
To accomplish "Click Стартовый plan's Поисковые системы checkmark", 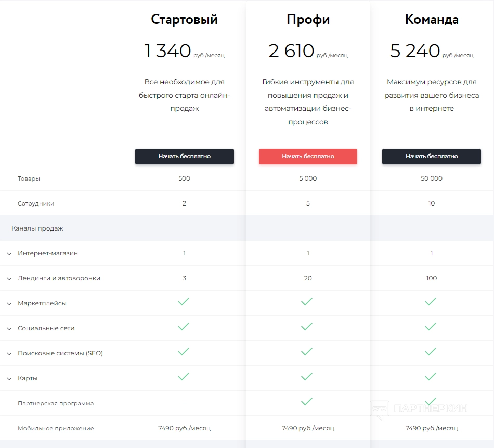I will coord(184,352).
